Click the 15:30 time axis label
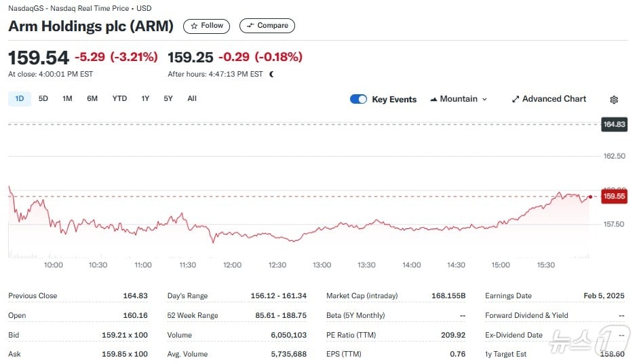This screenshot has height=364, width=637. 545,265
